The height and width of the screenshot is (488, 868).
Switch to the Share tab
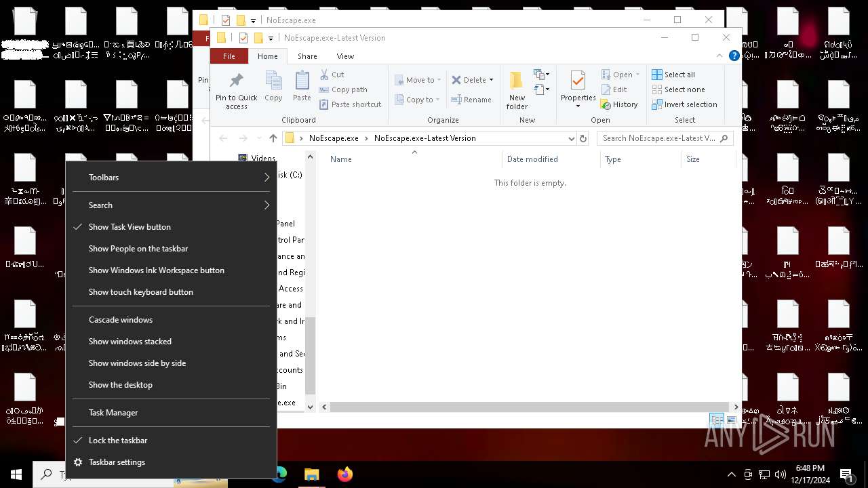tap(307, 56)
